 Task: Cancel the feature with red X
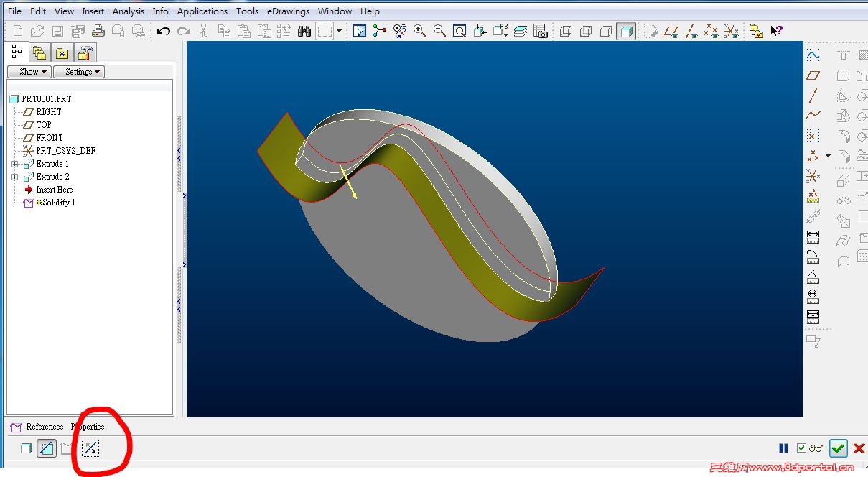859,448
